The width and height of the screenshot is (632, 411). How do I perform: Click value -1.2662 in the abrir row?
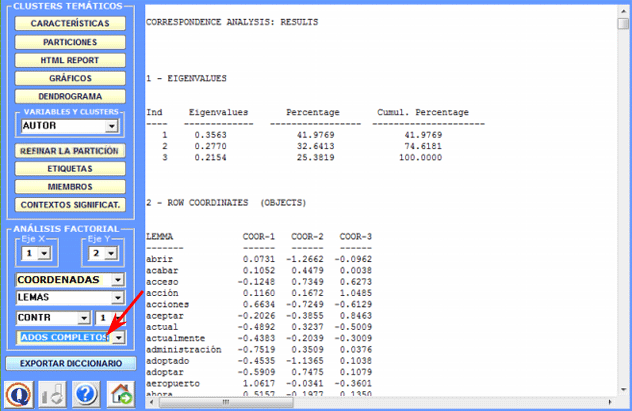305,259
